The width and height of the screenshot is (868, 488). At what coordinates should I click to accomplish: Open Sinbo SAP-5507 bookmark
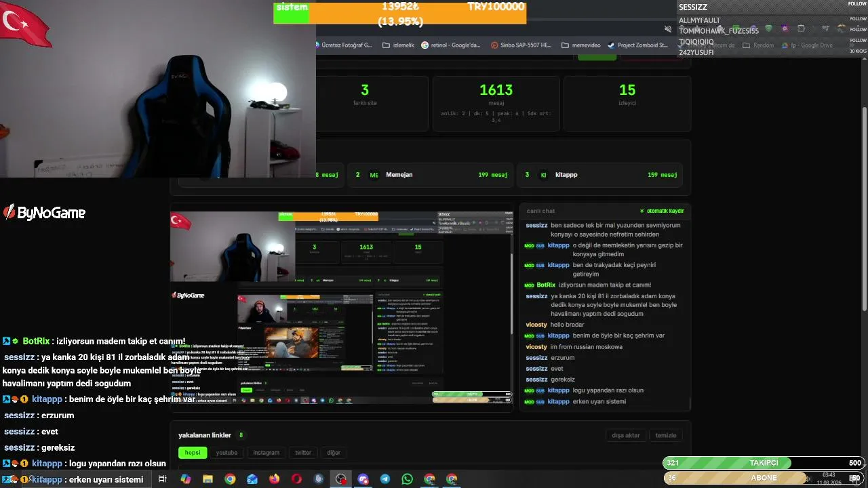pyautogui.click(x=521, y=45)
